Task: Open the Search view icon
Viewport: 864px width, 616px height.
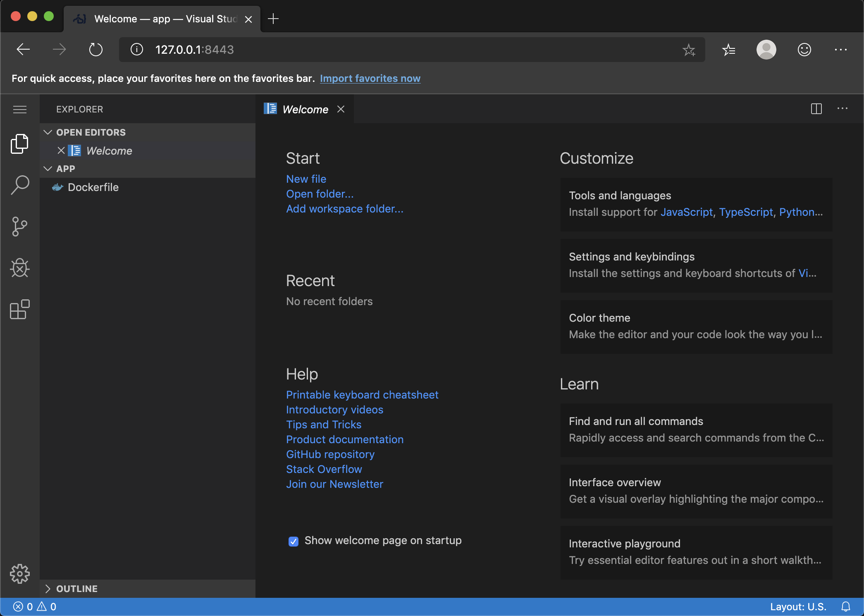Action: click(x=20, y=185)
